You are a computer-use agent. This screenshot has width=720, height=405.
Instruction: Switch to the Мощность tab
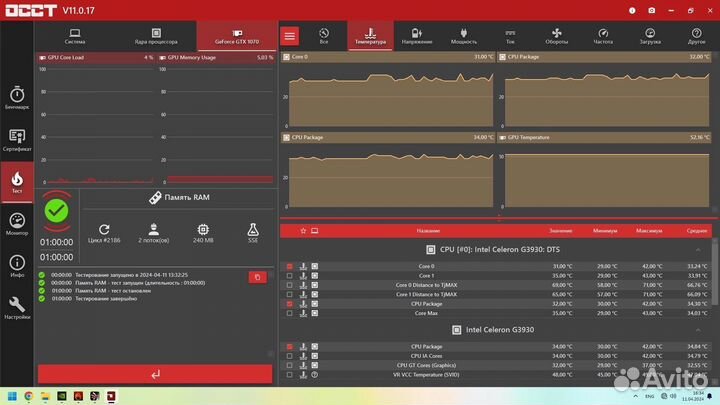coord(464,36)
